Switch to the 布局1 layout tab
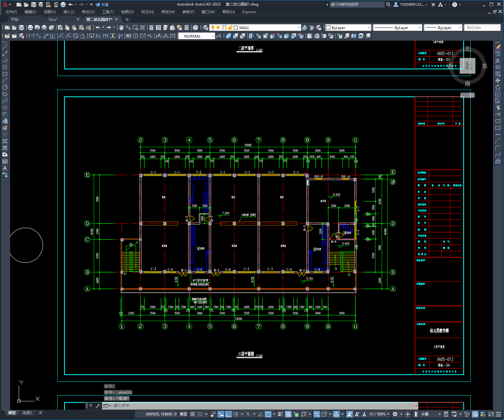The image size is (504, 420). [x=27, y=413]
